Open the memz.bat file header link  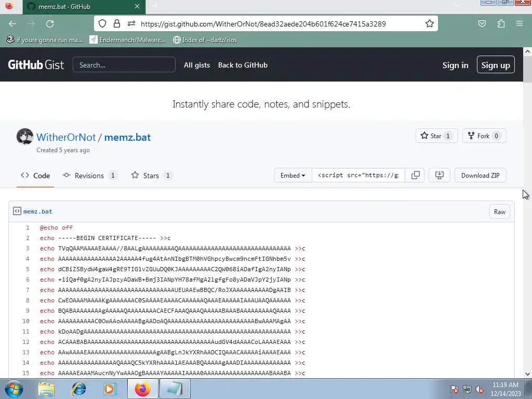(37, 211)
